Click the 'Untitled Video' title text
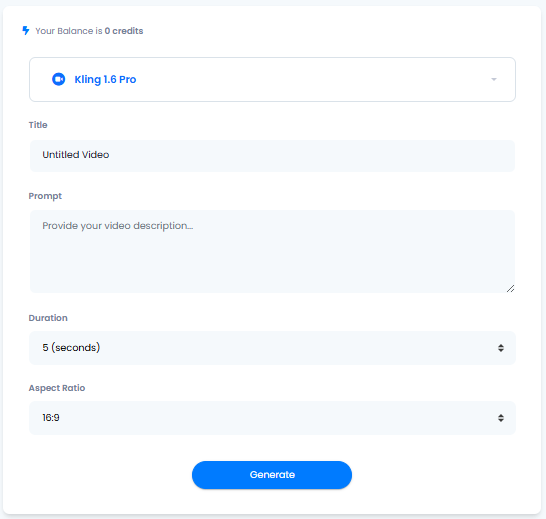546x519 pixels. click(76, 155)
